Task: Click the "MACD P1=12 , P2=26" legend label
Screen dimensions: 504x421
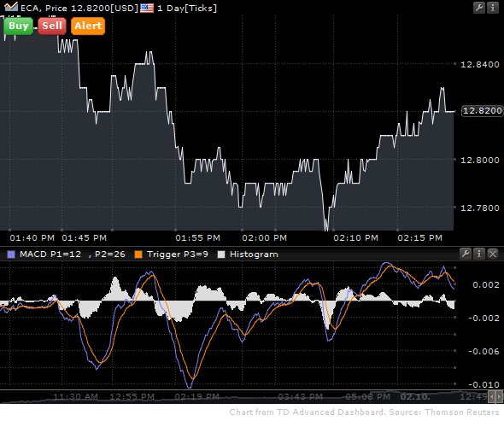Action: pyautogui.click(x=73, y=254)
